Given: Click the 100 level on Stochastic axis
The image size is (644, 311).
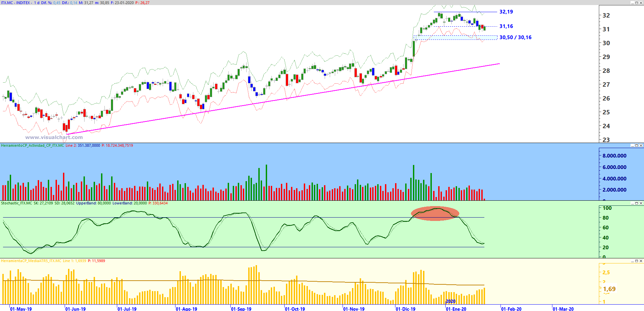Looking at the screenshot, I should [x=607, y=208].
